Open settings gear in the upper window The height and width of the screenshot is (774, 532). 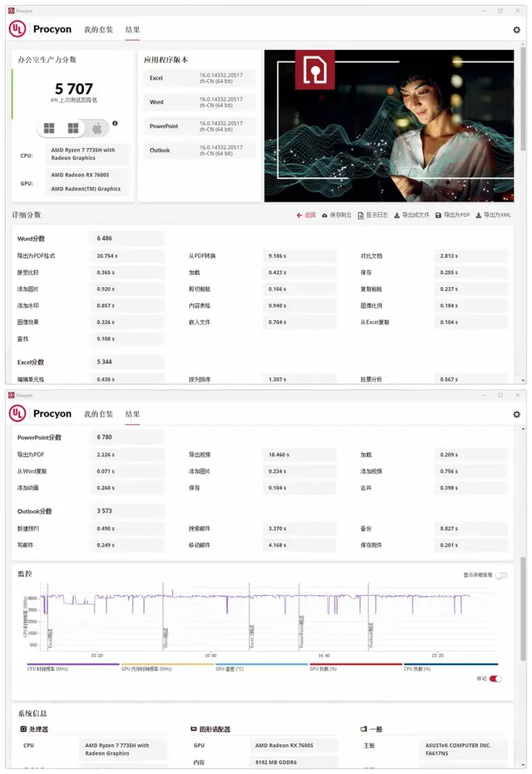point(517,30)
